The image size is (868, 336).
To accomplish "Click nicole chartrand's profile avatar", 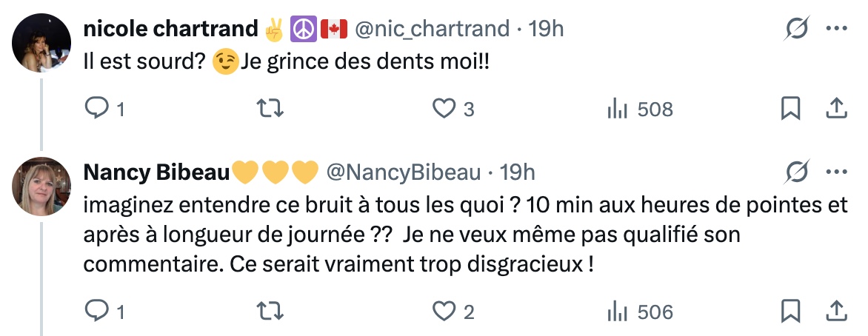I will 42,42.
